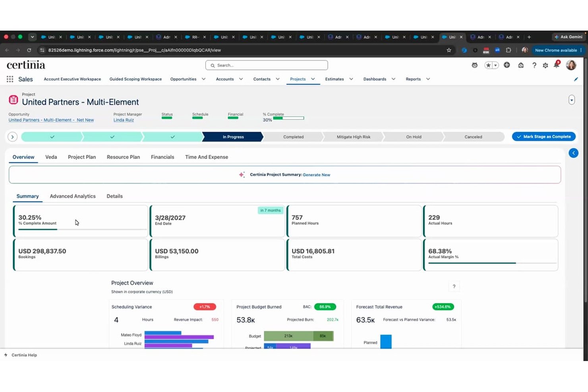Open a new Chrome tab

(x=529, y=37)
